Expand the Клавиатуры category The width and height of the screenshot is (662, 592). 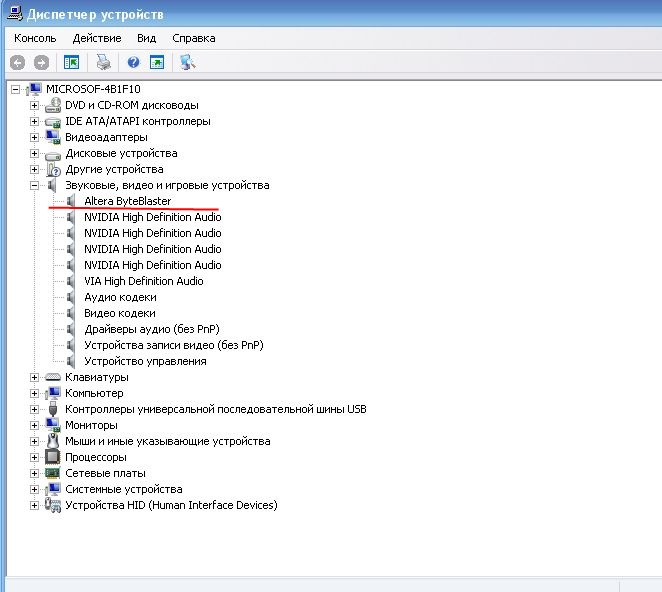(x=34, y=377)
